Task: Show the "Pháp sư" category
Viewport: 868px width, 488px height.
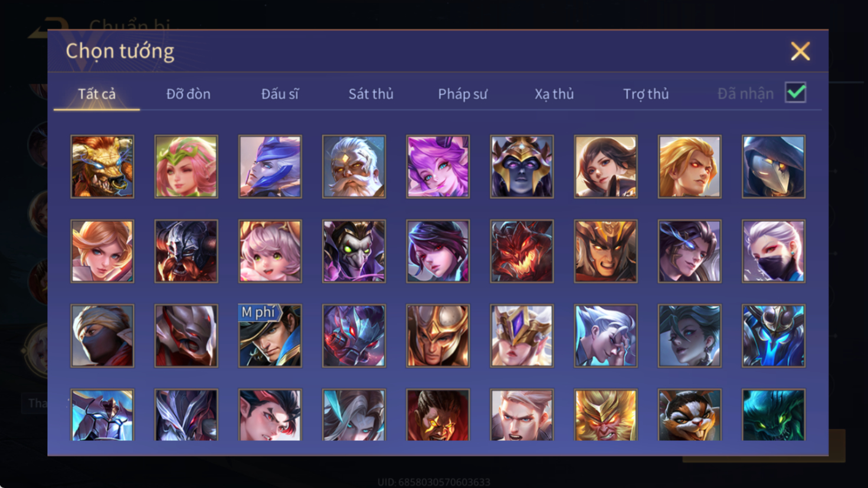Action: 463,94
